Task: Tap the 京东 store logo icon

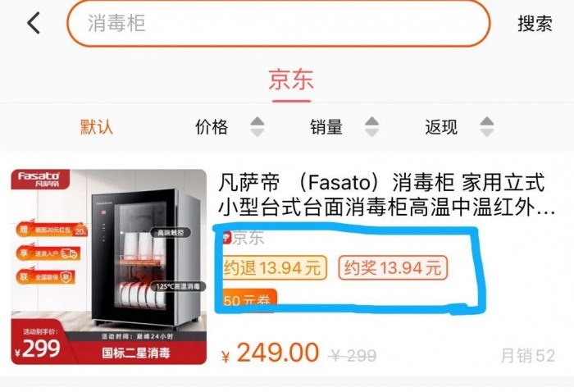Action: (227, 238)
